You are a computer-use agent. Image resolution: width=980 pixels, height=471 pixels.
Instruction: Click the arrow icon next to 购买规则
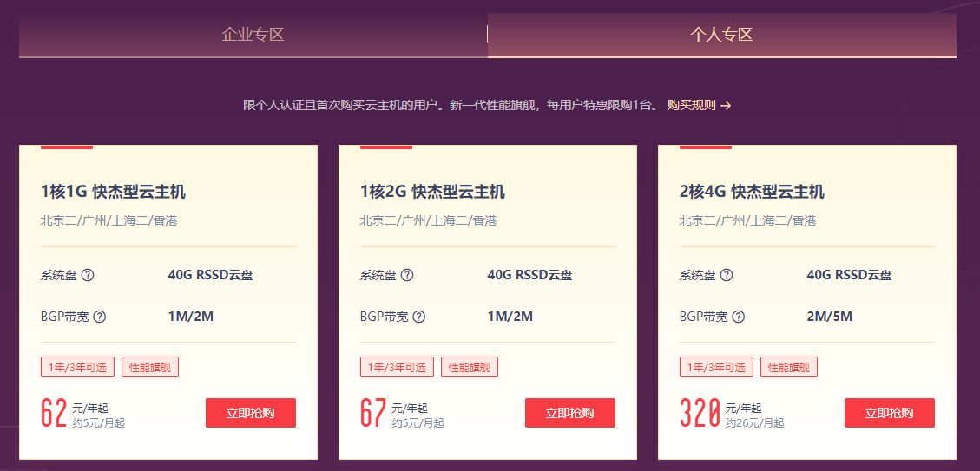tap(726, 105)
